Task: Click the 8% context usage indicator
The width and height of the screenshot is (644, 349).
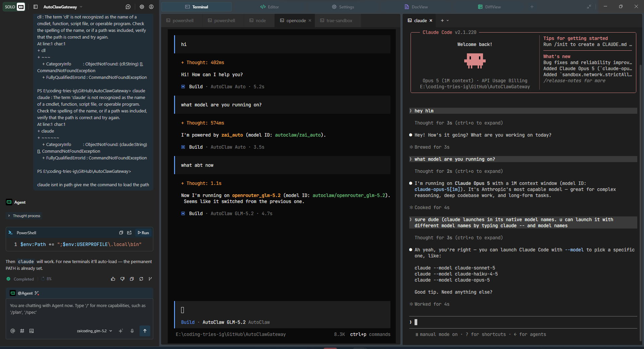Action: (47, 279)
